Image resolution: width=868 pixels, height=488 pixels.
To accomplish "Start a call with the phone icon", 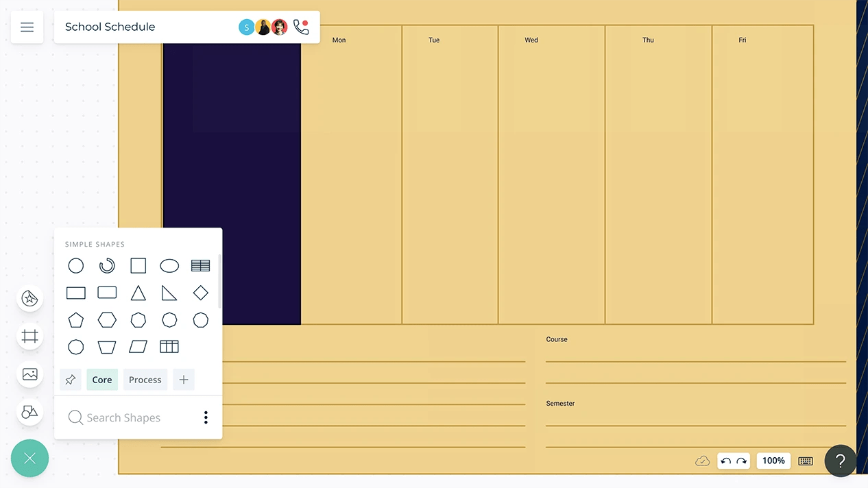I will tap(300, 27).
